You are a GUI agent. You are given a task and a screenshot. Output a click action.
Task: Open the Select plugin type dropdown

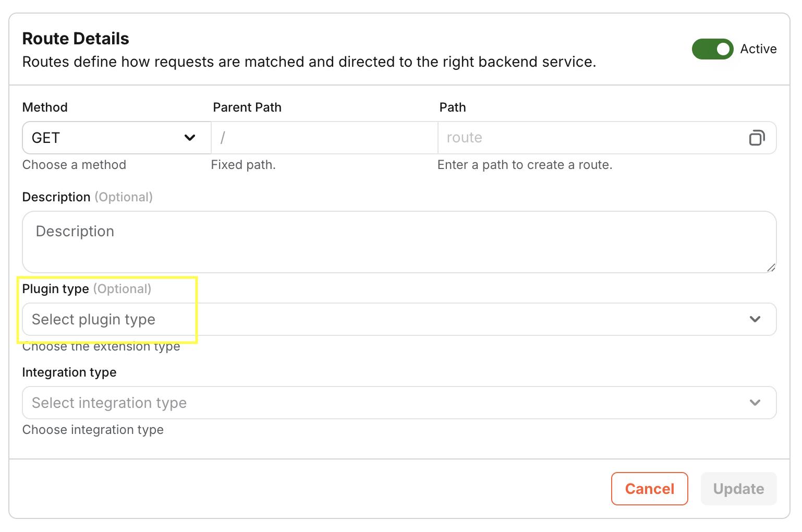click(x=399, y=319)
